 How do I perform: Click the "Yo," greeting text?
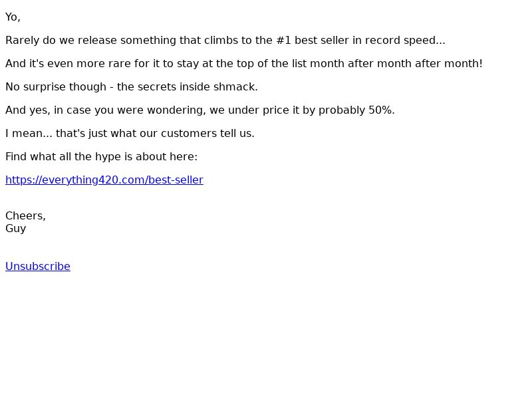13,17
